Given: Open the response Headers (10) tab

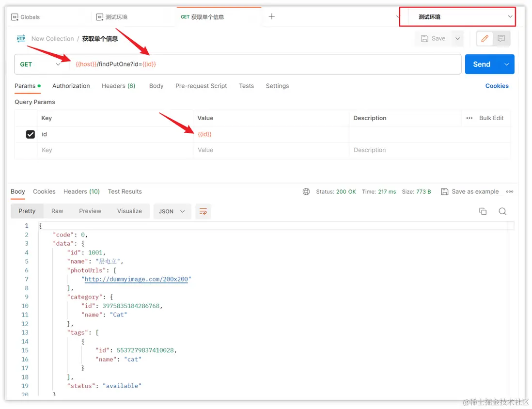Looking at the screenshot, I should tap(81, 192).
